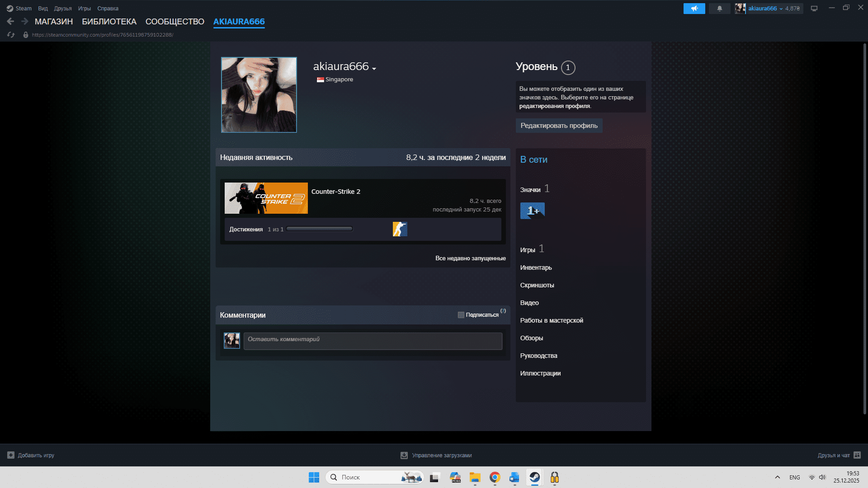868x488 pixels.
Task: Click the Оставить комментарий input field
Action: (x=373, y=341)
